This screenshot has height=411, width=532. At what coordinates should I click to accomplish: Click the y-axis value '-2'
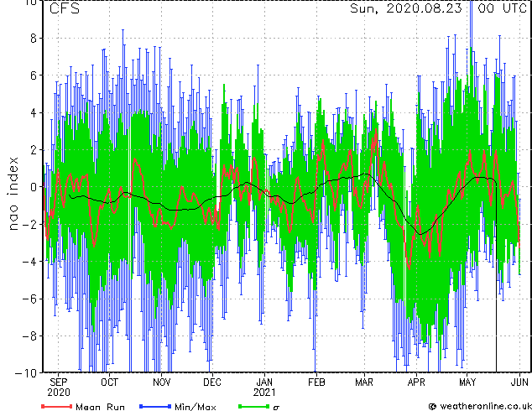click(x=29, y=224)
